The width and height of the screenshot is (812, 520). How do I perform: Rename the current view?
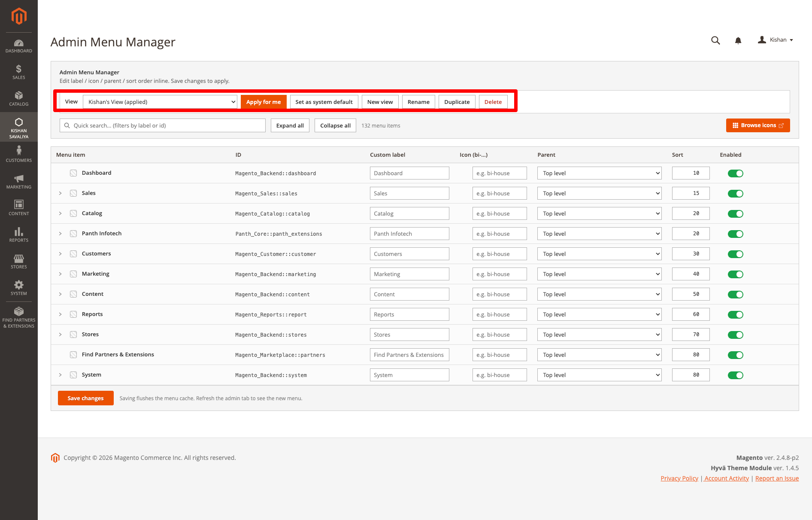click(418, 102)
